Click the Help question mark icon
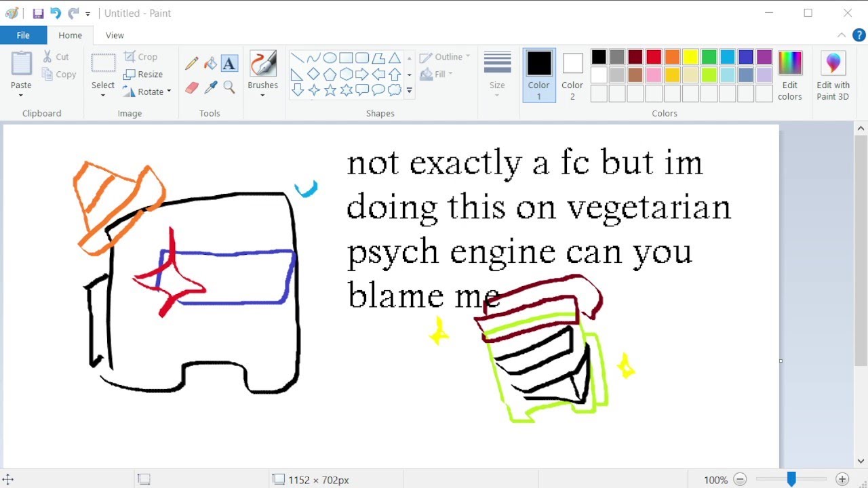The height and width of the screenshot is (488, 868). coord(859,35)
